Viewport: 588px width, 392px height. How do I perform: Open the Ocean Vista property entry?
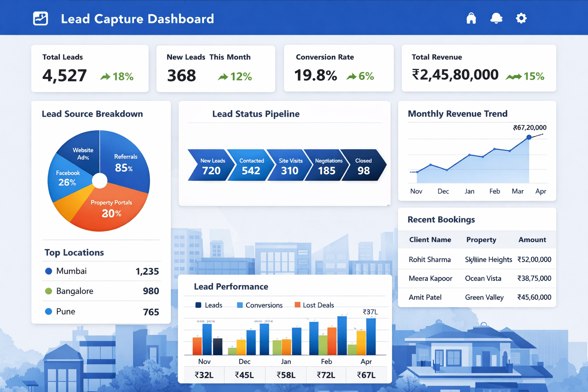tap(483, 278)
